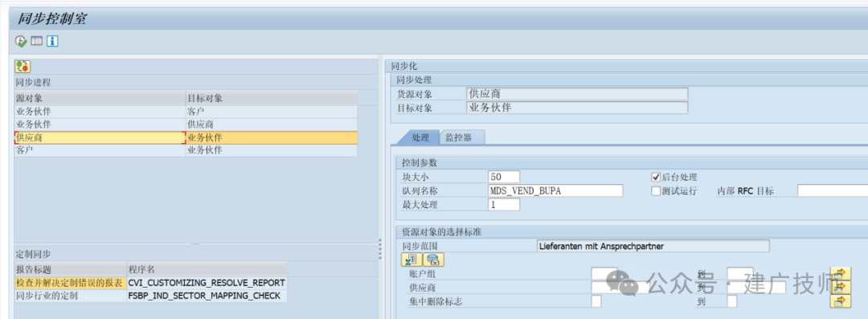Click the horizontal splitter above 定制同步

(195, 244)
